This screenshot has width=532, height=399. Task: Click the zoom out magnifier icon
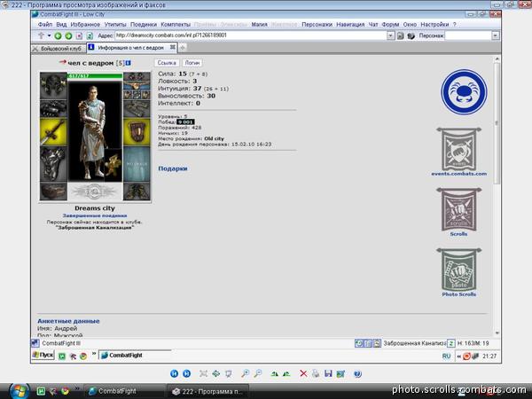pos(258,374)
